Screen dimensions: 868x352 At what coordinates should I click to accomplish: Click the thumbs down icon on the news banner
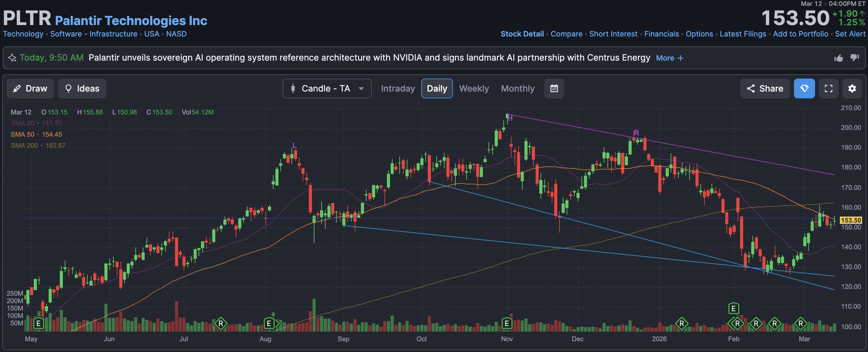pyautogui.click(x=854, y=58)
